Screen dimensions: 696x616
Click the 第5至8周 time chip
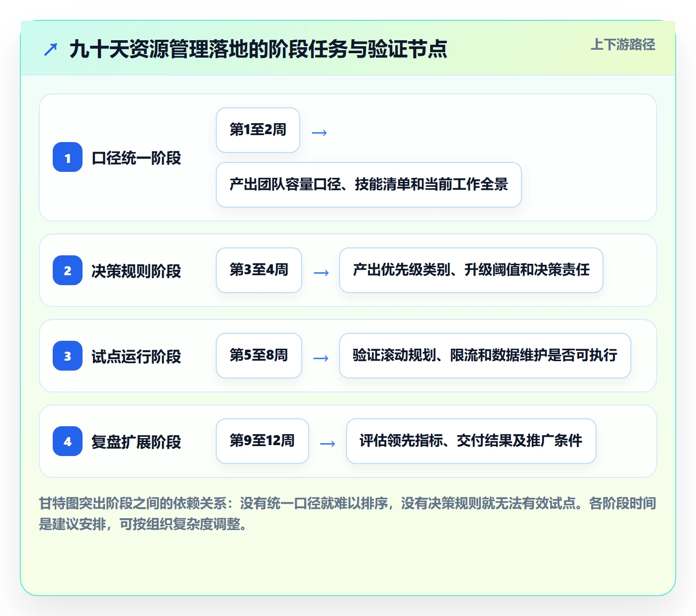click(x=259, y=356)
